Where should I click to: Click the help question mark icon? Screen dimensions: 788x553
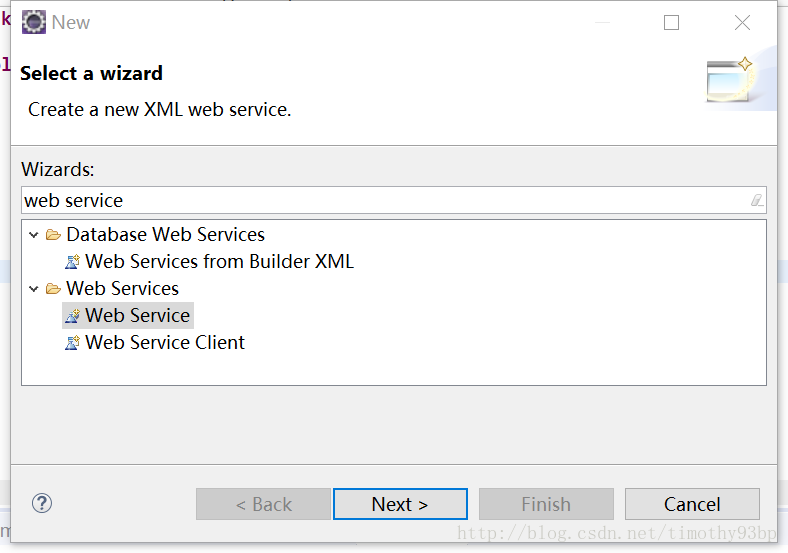[42, 503]
